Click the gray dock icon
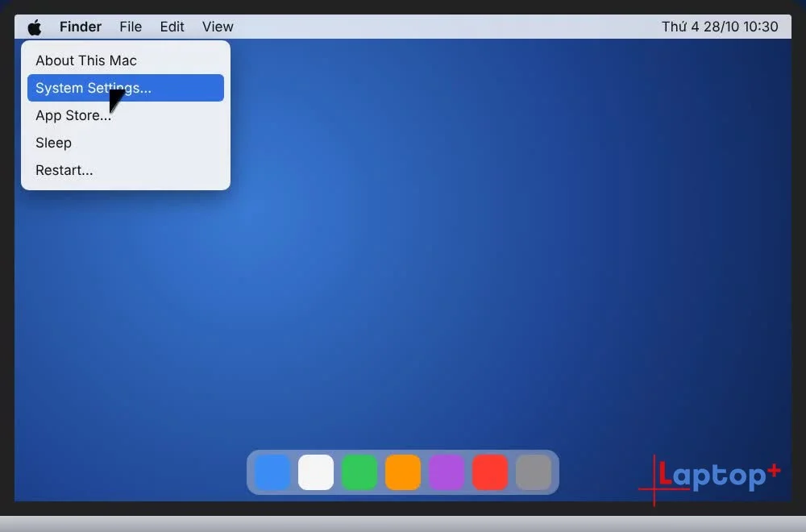806x532 pixels. (534, 472)
